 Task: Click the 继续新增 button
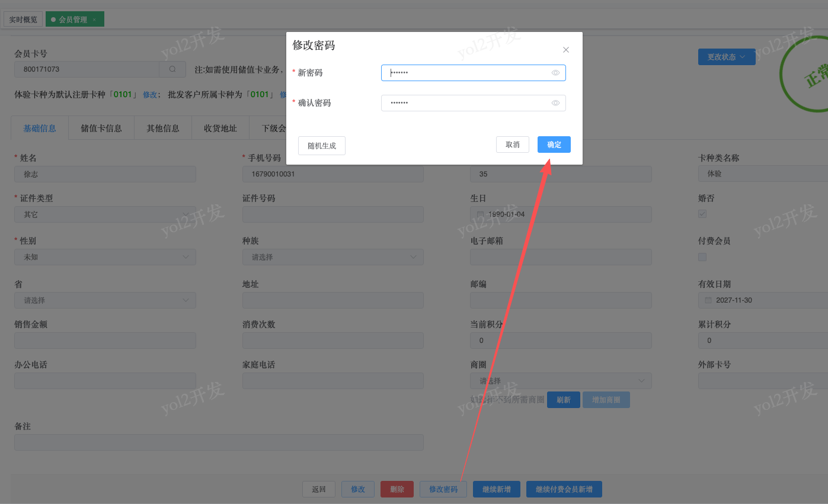(x=497, y=489)
